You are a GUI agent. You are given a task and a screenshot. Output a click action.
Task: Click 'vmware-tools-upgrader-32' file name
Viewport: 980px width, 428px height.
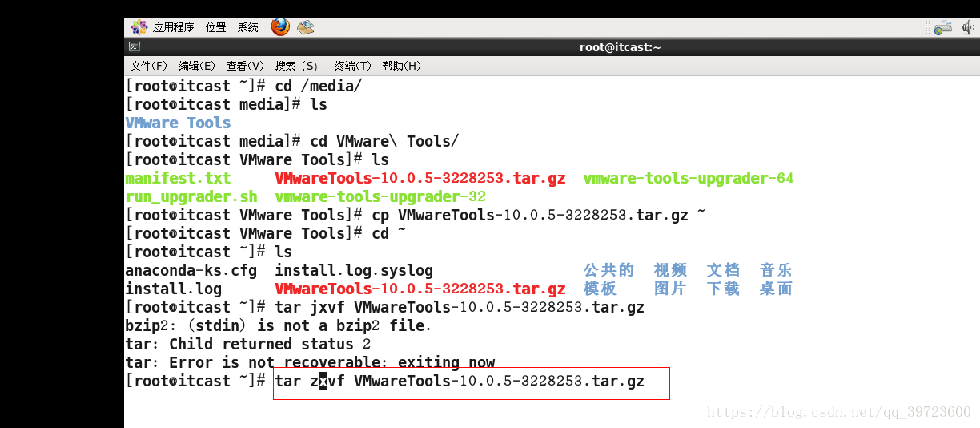380,196
